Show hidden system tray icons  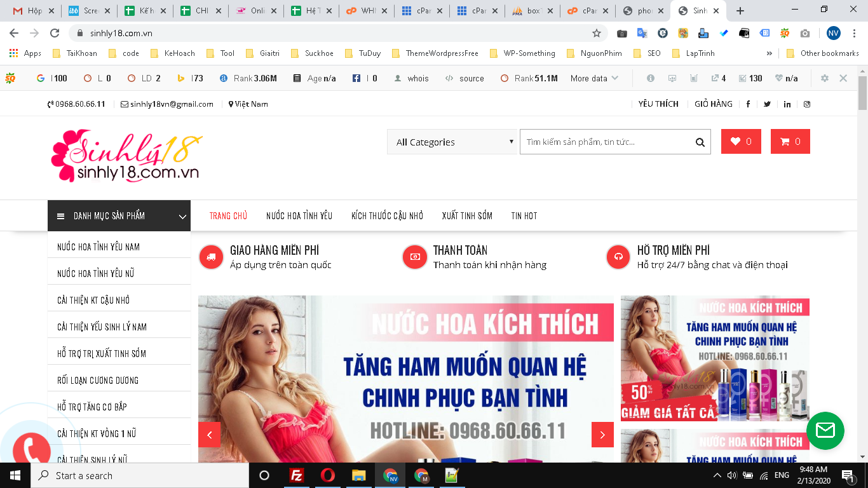pos(717,475)
